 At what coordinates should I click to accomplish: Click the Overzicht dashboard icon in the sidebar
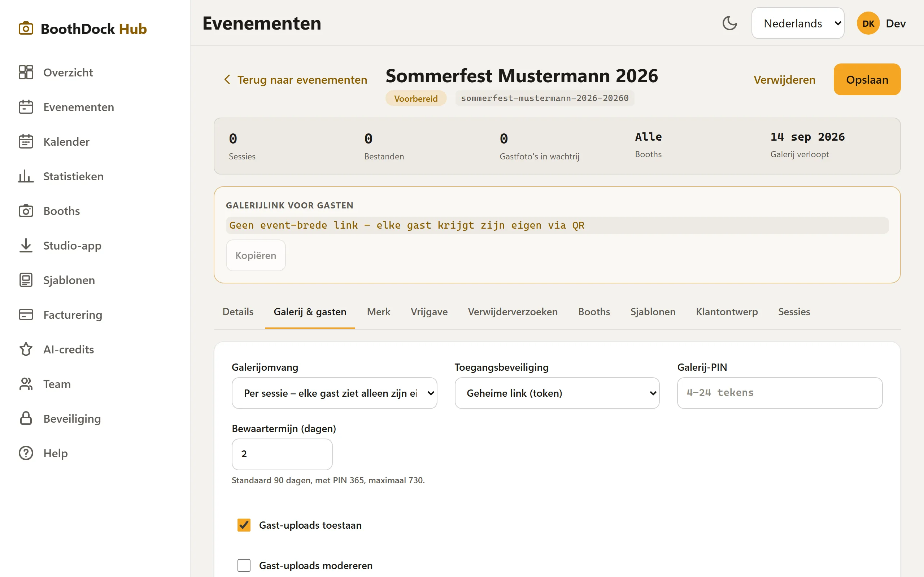[26, 72]
